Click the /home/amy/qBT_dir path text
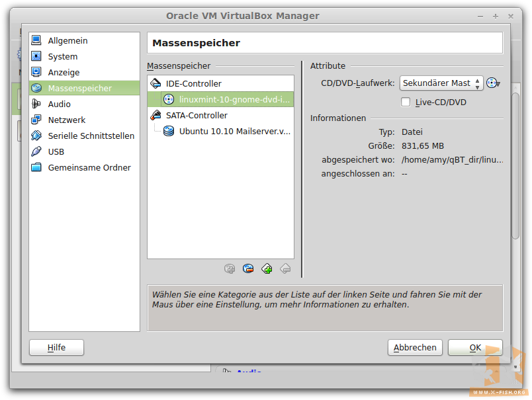This screenshot has width=532, height=400. 453,159
